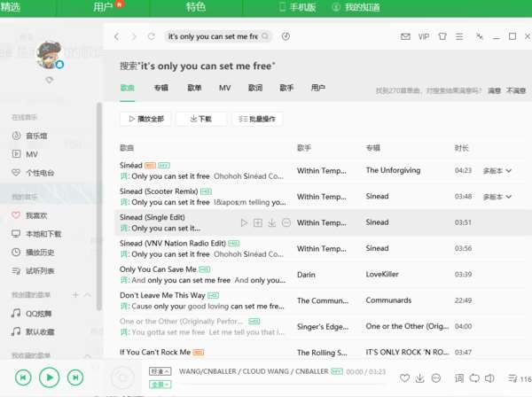The image size is (532, 397).
Task: Open the green dropdown below quality selector
Action: click(160, 385)
